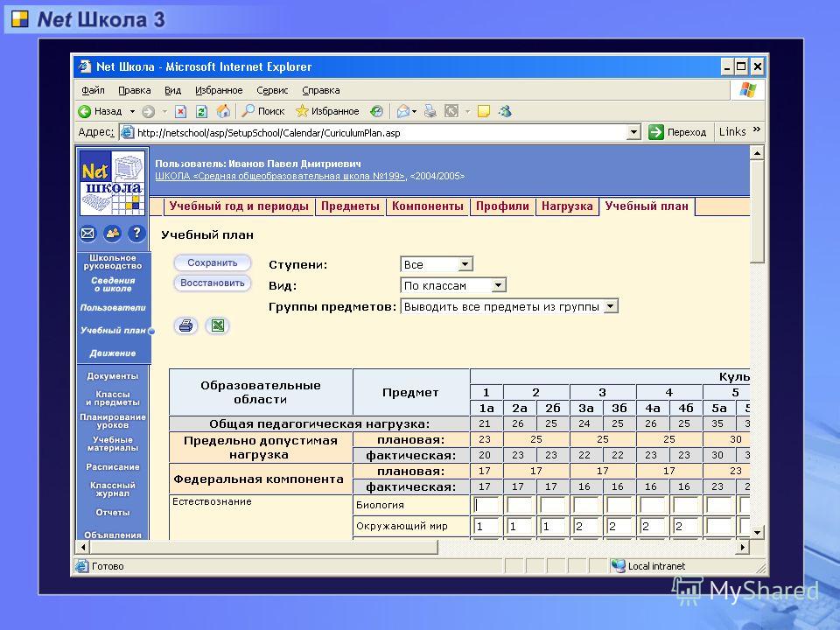Open the Файл menu
840x630 pixels.
point(93,90)
